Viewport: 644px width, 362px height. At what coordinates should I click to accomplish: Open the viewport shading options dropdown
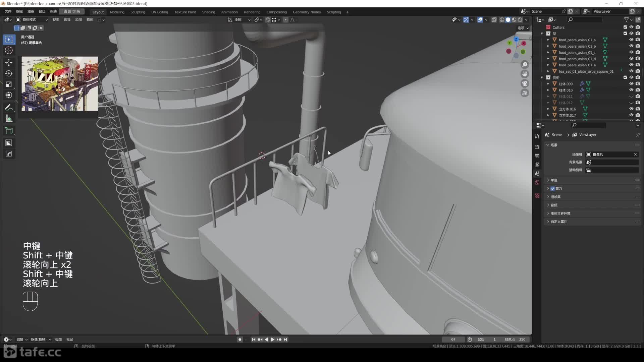pyautogui.click(x=526, y=20)
